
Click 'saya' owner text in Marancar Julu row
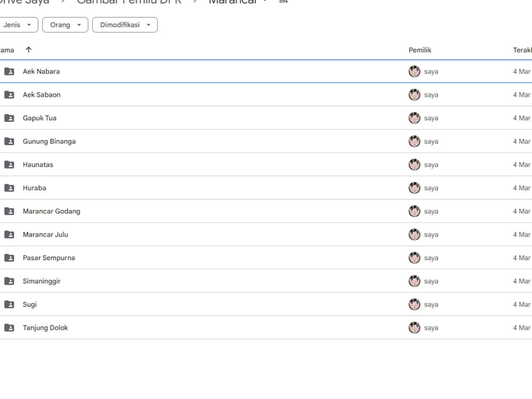pyautogui.click(x=431, y=235)
